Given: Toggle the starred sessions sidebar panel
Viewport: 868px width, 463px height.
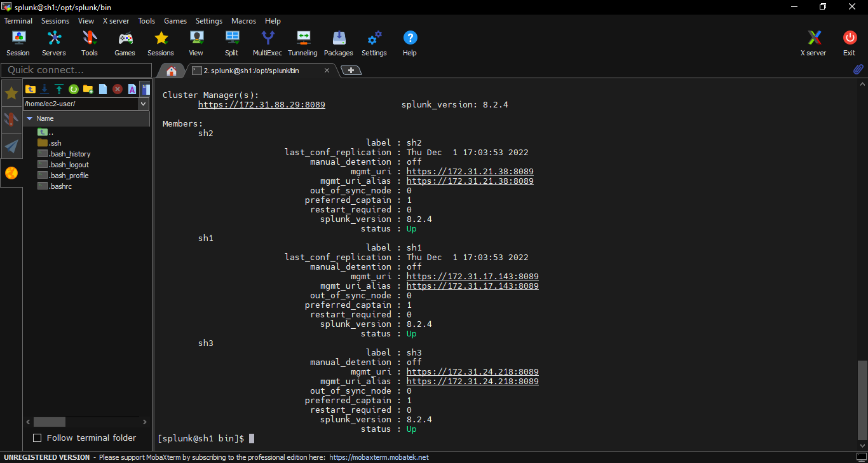Looking at the screenshot, I should (x=11, y=93).
